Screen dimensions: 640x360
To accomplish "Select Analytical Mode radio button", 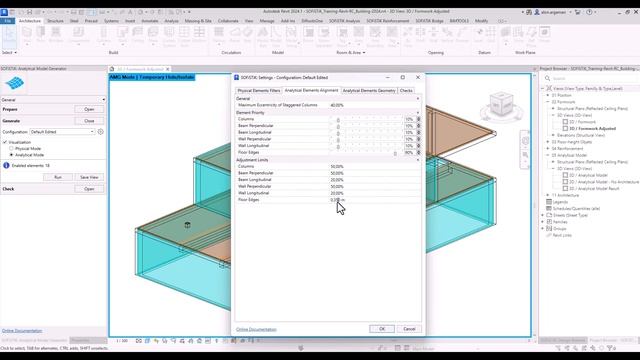I will pos(11,155).
